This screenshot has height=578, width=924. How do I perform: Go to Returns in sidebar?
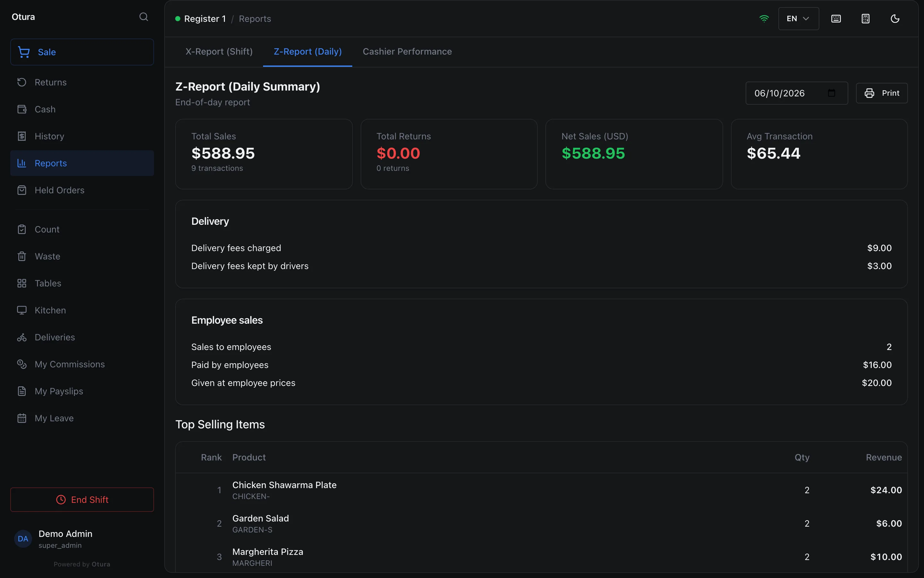[x=82, y=82]
